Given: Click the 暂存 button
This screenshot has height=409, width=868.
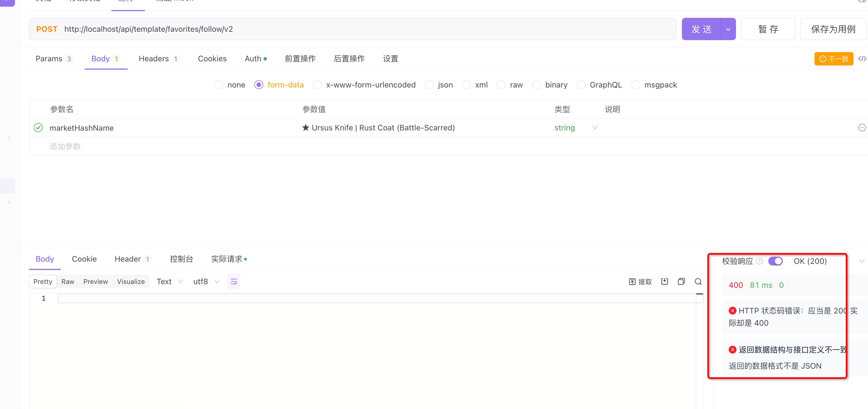Looking at the screenshot, I should coord(768,29).
